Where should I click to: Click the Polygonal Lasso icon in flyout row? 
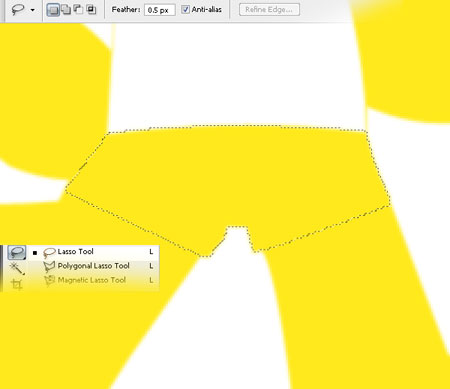point(49,266)
